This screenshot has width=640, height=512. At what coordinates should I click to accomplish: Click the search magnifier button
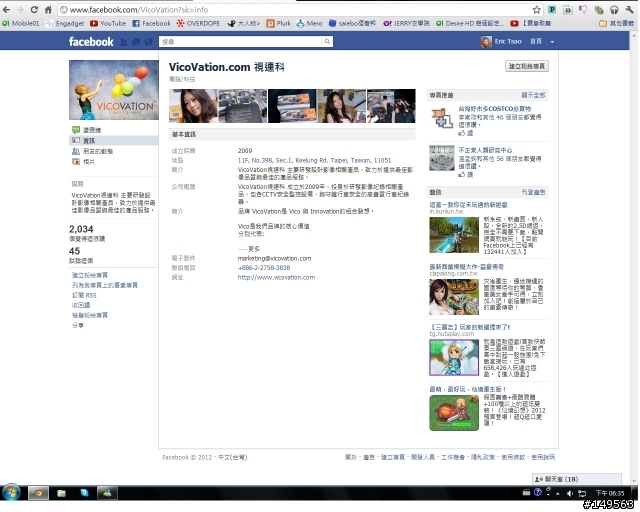pos(327,42)
